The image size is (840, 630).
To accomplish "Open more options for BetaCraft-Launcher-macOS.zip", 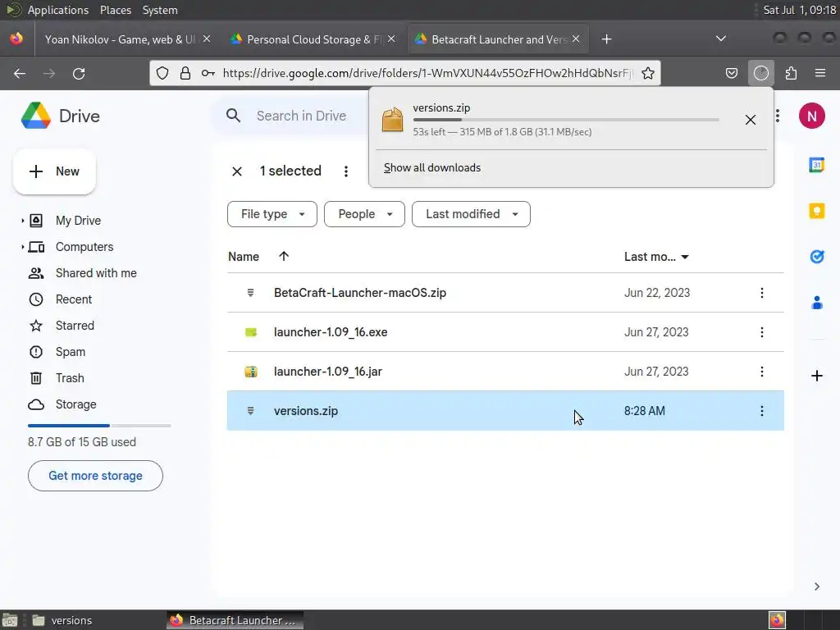I will [x=762, y=293].
